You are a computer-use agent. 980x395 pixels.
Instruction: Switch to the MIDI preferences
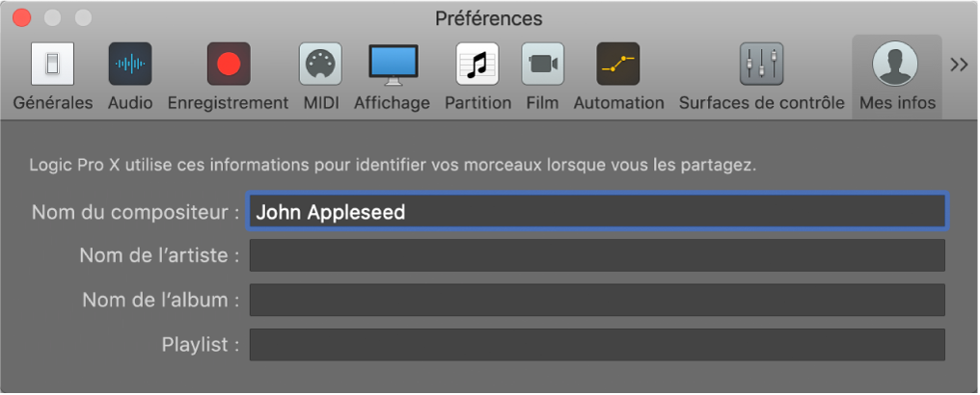point(321,66)
